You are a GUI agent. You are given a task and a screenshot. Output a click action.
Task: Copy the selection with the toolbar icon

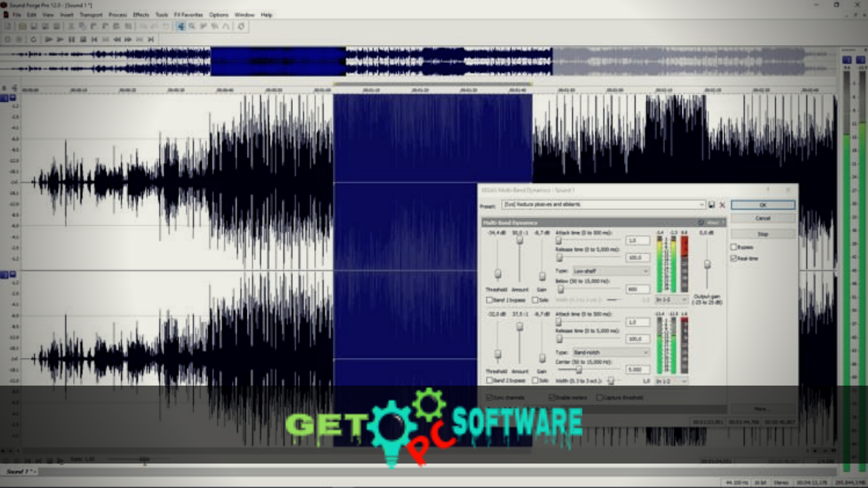[x=82, y=26]
